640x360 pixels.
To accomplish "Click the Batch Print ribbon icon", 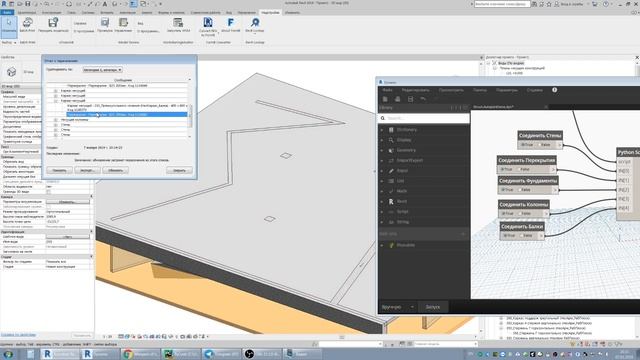I will (x=27, y=22).
